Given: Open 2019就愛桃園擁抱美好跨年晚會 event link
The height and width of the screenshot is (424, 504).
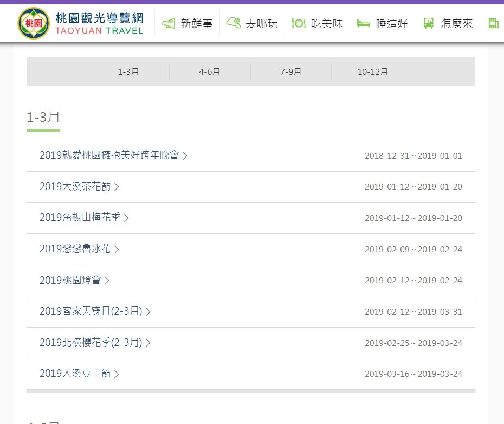Looking at the screenshot, I should point(109,155).
